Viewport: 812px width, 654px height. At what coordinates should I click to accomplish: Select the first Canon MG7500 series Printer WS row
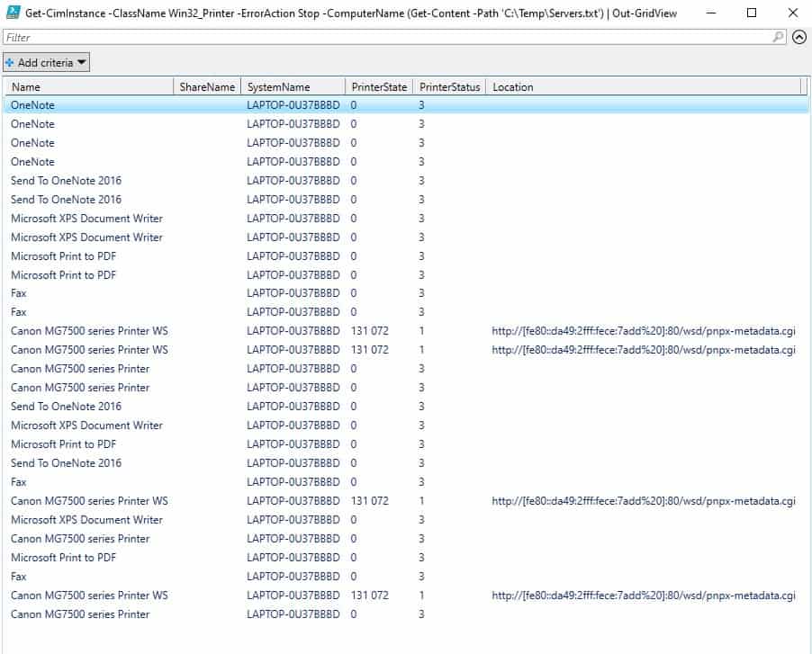[407, 331]
